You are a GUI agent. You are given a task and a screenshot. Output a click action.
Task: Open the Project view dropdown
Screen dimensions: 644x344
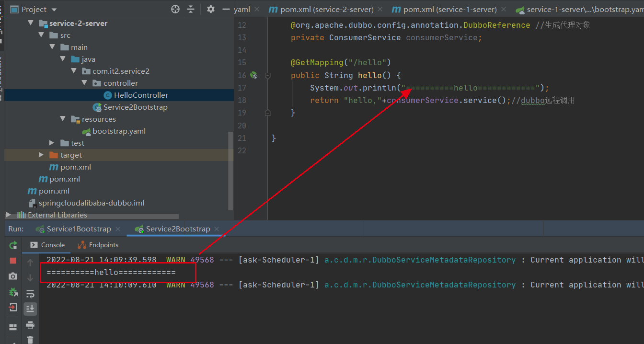[x=54, y=10]
